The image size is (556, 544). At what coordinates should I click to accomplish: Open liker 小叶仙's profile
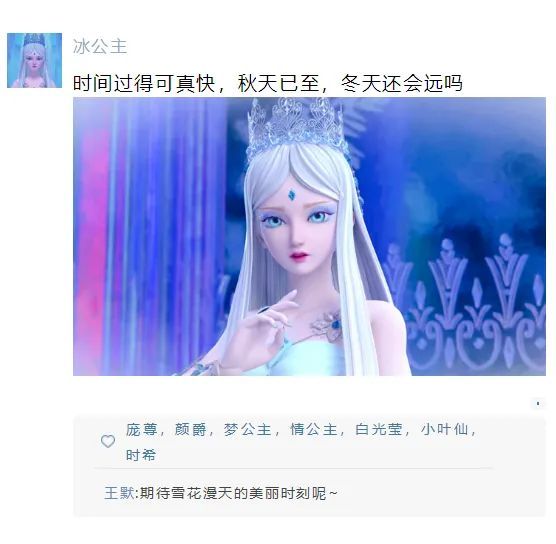coord(444,429)
